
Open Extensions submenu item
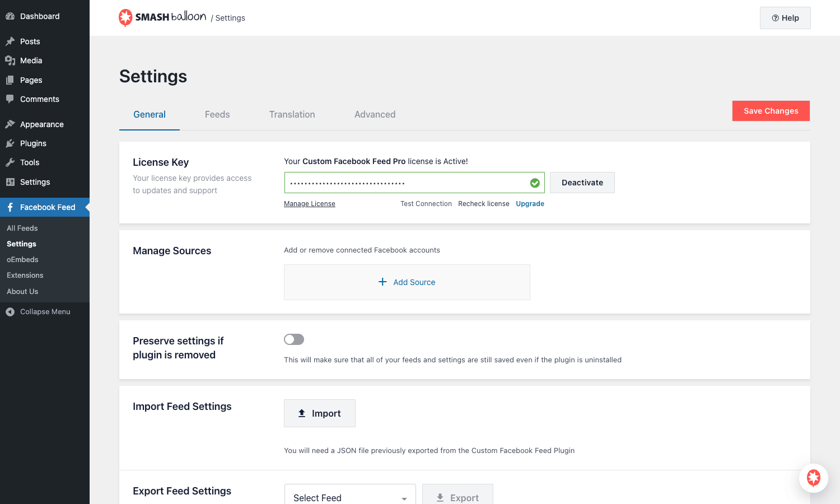tap(25, 275)
